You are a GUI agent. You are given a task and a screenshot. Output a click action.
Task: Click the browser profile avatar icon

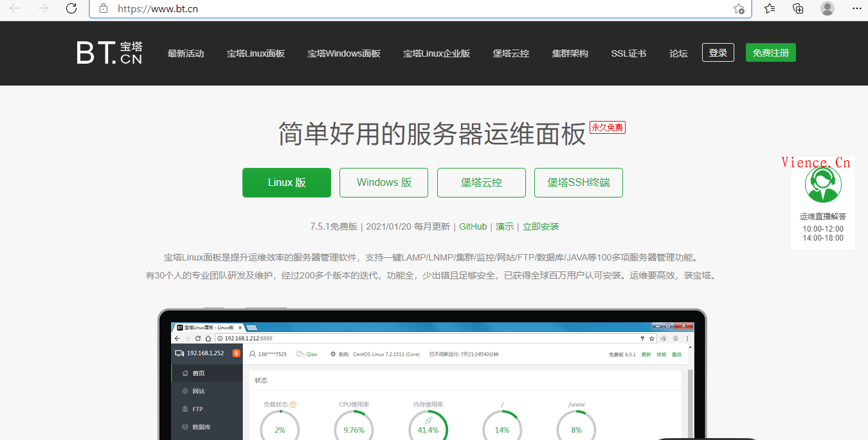827,8
